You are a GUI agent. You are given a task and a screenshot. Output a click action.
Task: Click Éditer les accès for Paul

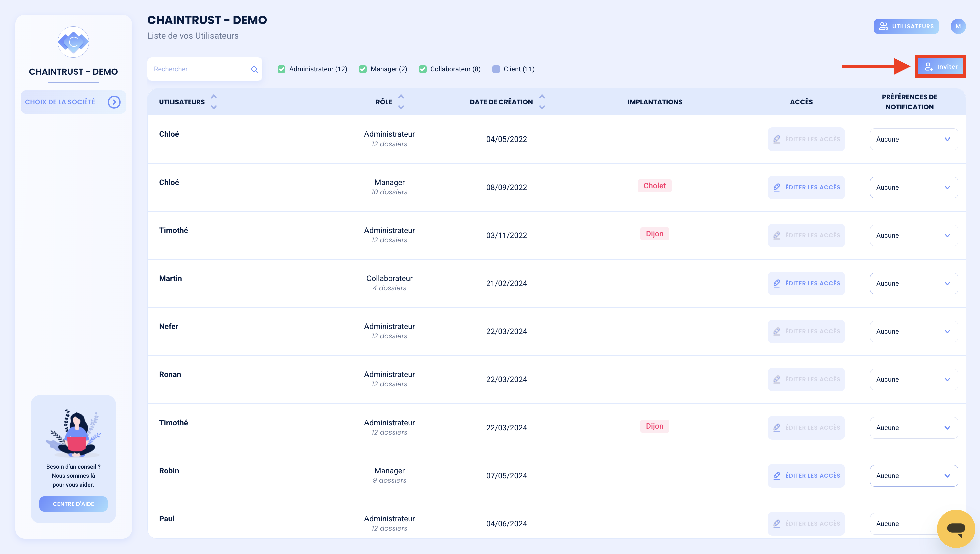coord(806,524)
